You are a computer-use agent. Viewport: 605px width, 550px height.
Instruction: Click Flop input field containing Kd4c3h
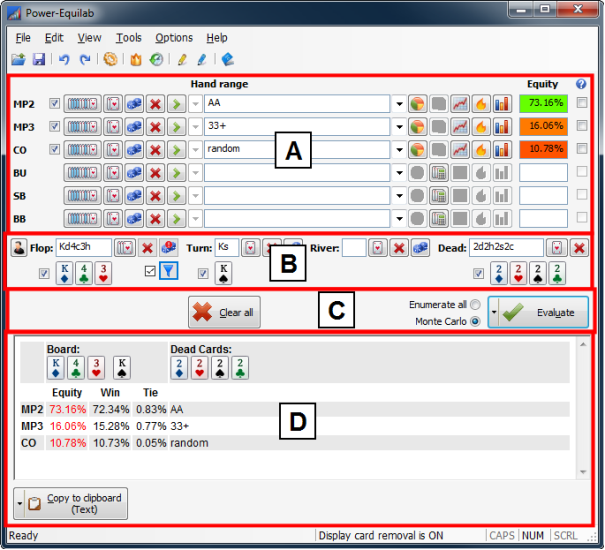84,247
